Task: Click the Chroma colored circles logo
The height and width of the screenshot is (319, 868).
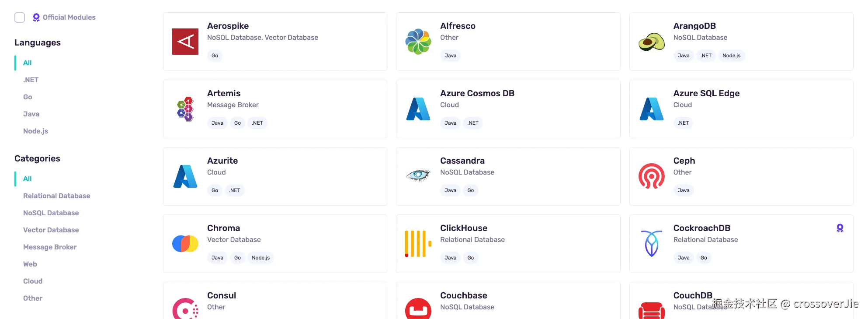Action: pos(185,244)
